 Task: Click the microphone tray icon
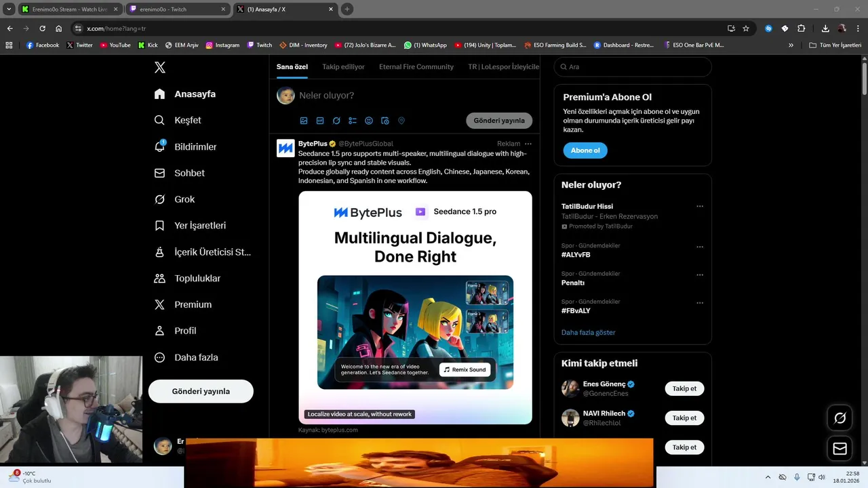[x=797, y=477]
